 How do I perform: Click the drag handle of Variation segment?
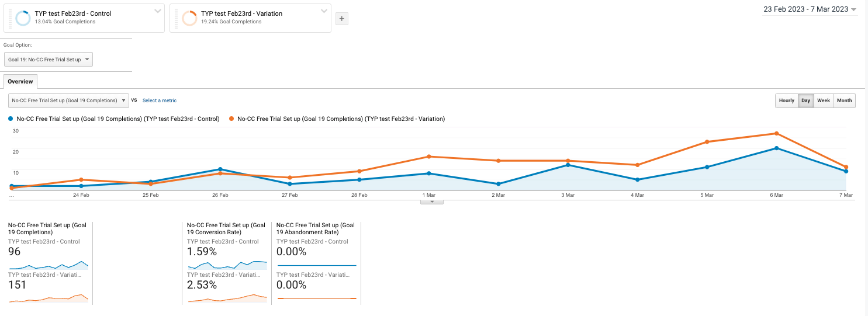pos(175,18)
